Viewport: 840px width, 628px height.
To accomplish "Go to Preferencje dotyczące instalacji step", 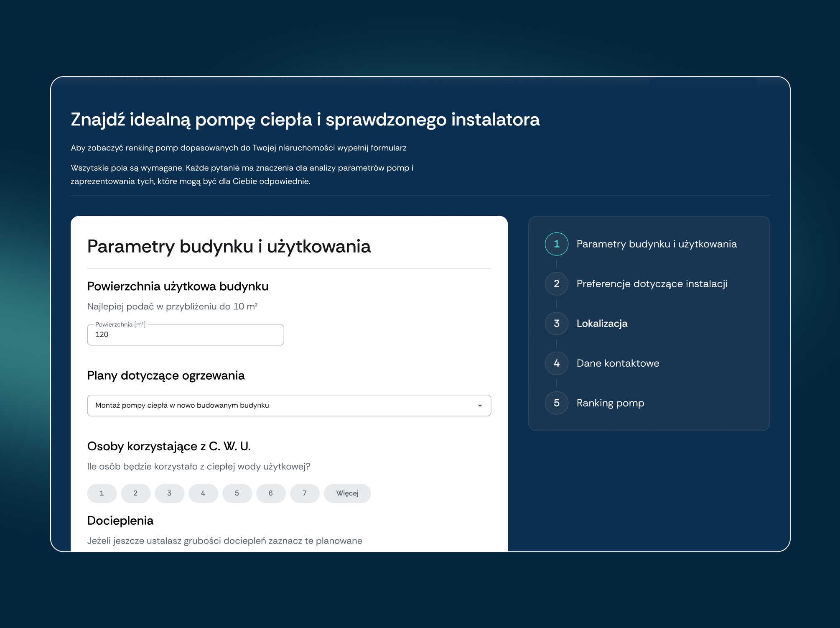I will pos(652,284).
